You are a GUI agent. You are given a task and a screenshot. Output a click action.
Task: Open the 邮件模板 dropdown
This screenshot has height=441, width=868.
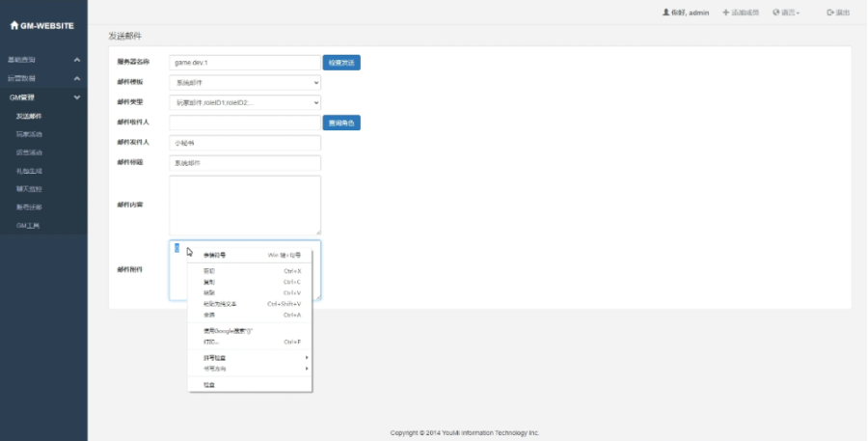tap(245, 83)
